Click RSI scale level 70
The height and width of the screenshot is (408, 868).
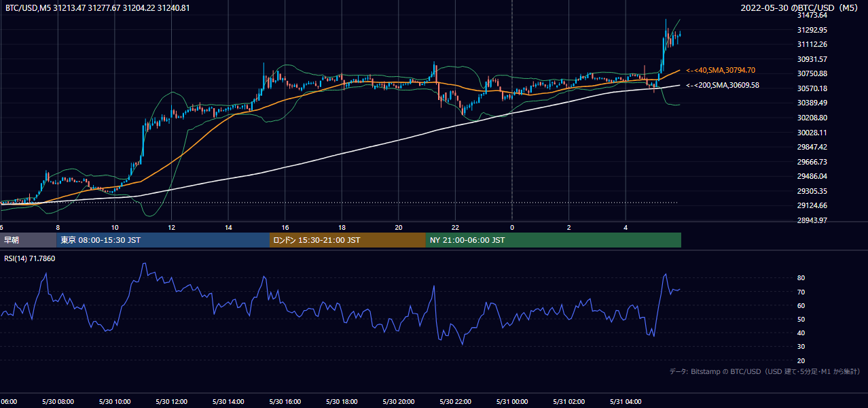(x=801, y=292)
